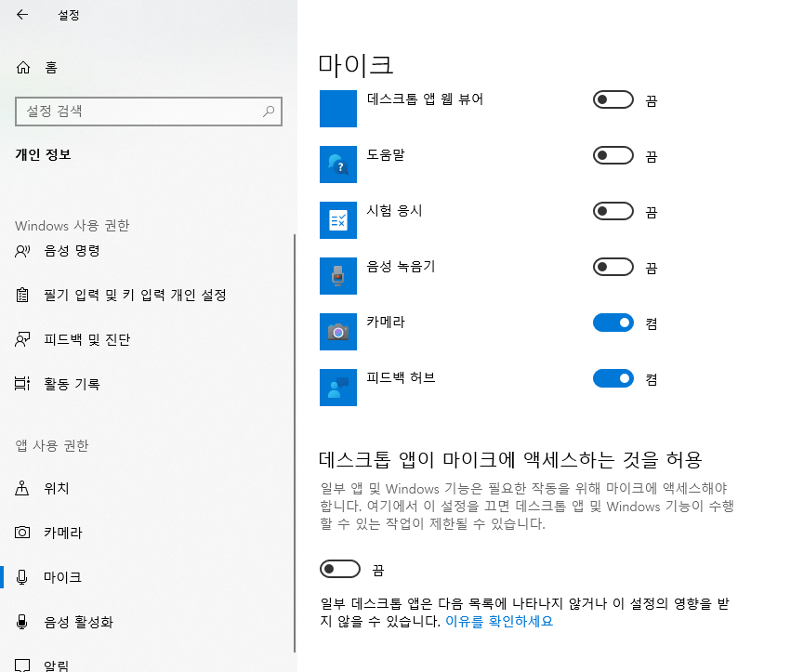
Task: Click the 이유를 확인하세요 link
Action: 499,621
